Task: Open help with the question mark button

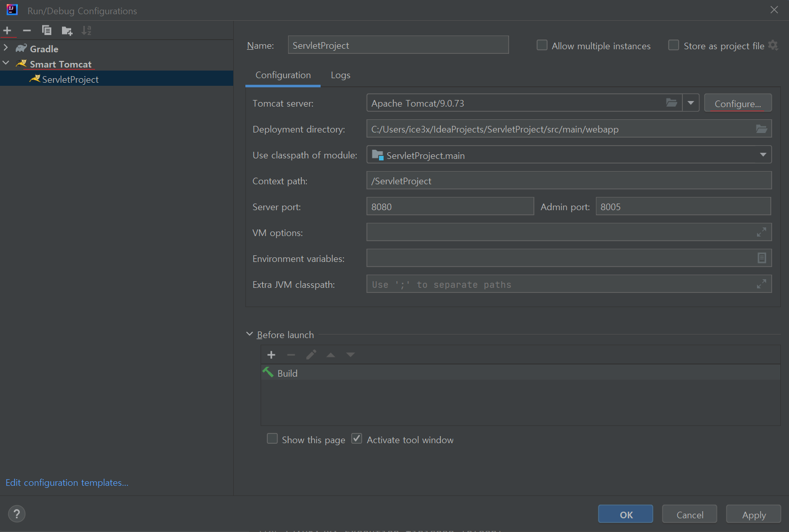Action: click(17, 514)
